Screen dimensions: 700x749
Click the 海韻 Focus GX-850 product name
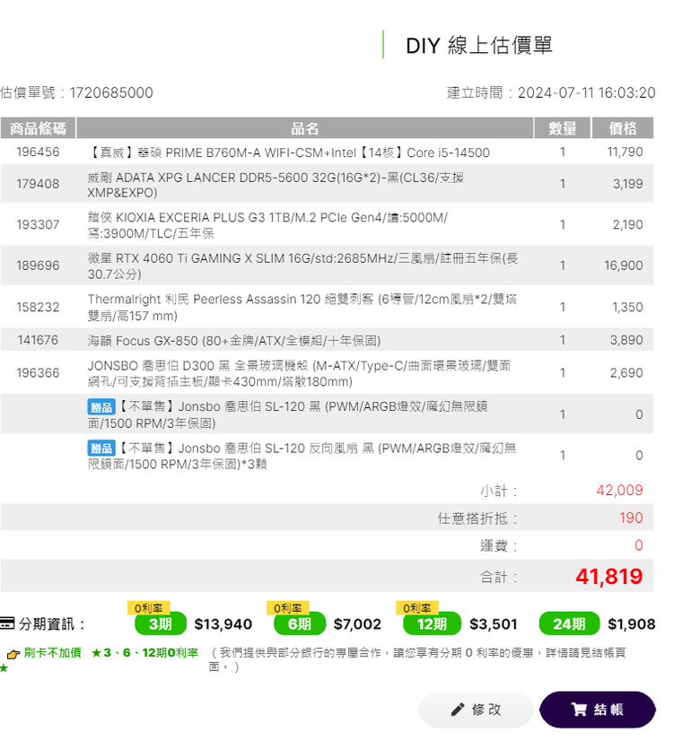click(234, 341)
